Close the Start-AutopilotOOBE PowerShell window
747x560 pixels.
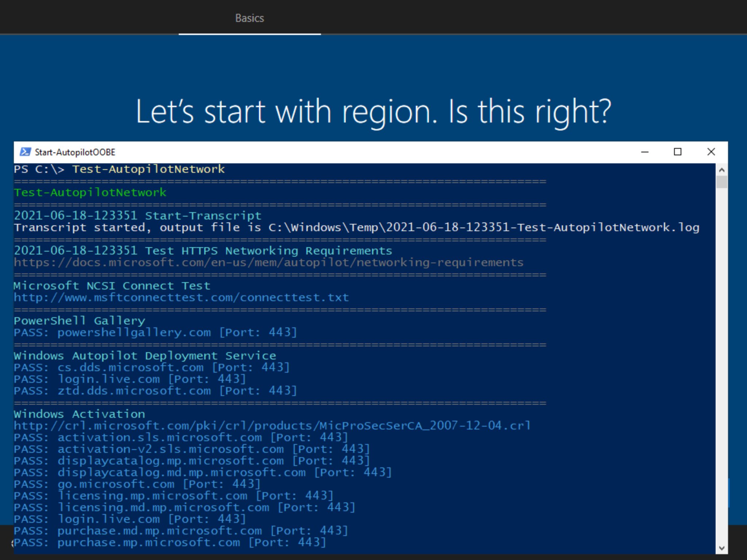point(711,152)
